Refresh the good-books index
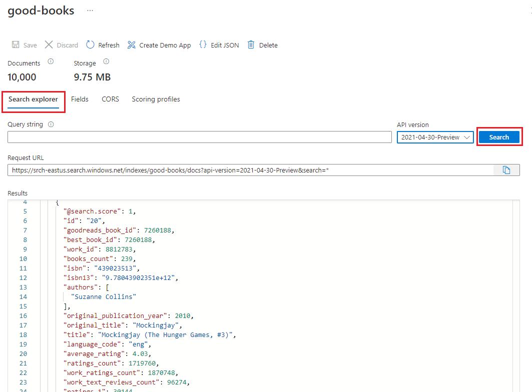Image resolution: width=532 pixels, height=392 pixels. [x=103, y=45]
